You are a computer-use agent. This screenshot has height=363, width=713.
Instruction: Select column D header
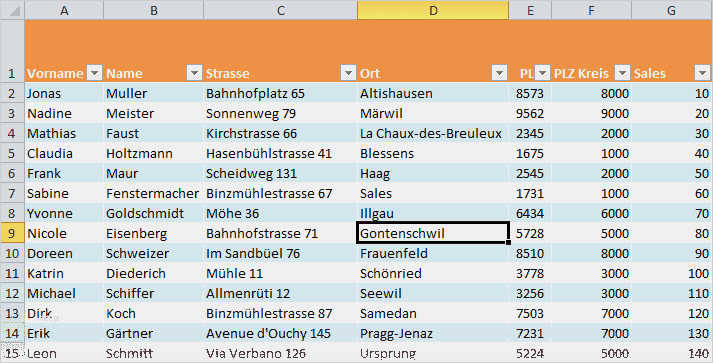pos(433,10)
